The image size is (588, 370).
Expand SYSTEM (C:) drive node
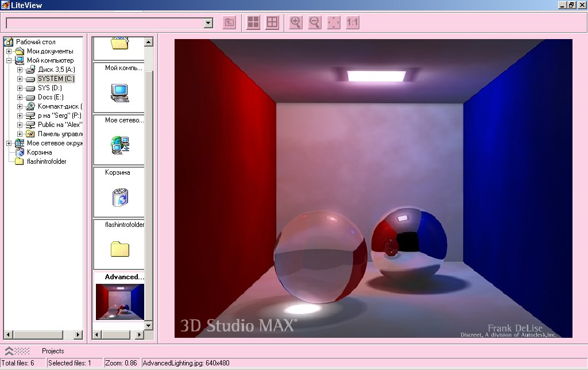(20, 79)
